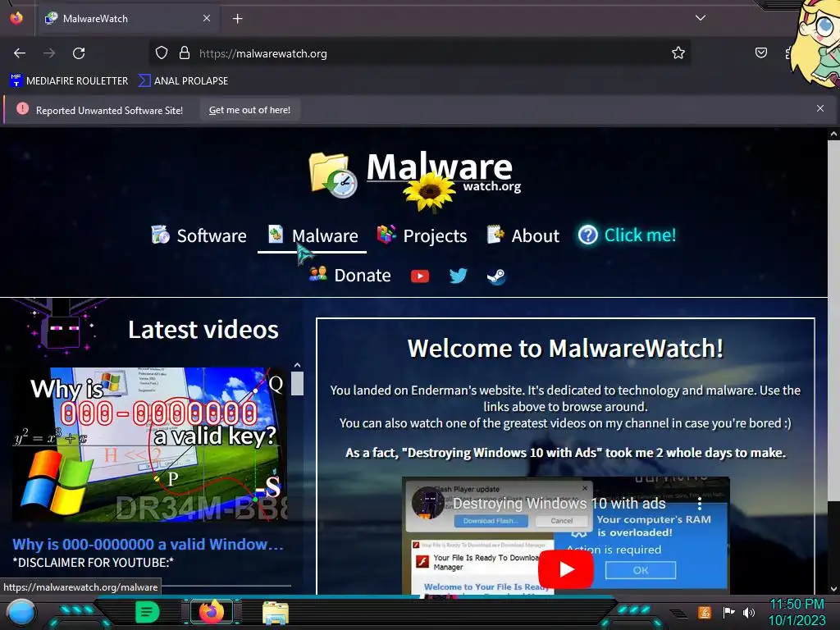Screen dimensions: 840x630
Task: Open the Donate navigation item
Action: coord(349,275)
